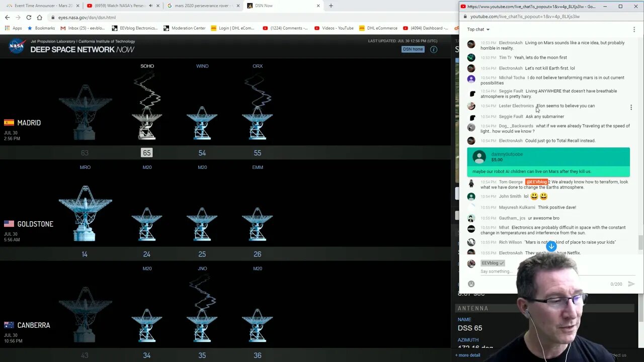Image resolution: width=644 pixels, height=362 pixels.
Task: Jump to latest chat messages arrow
Action: coord(551,246)
